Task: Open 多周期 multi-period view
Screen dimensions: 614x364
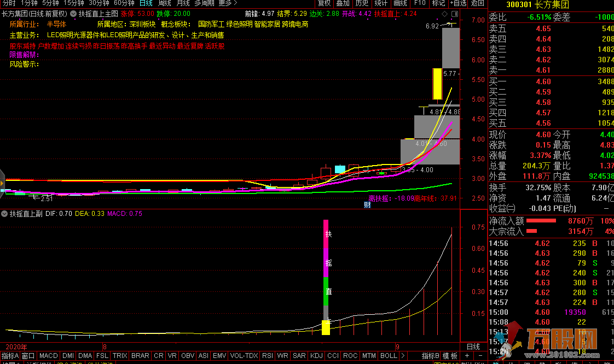Action: pyautogui.click(x=205, y=3)
